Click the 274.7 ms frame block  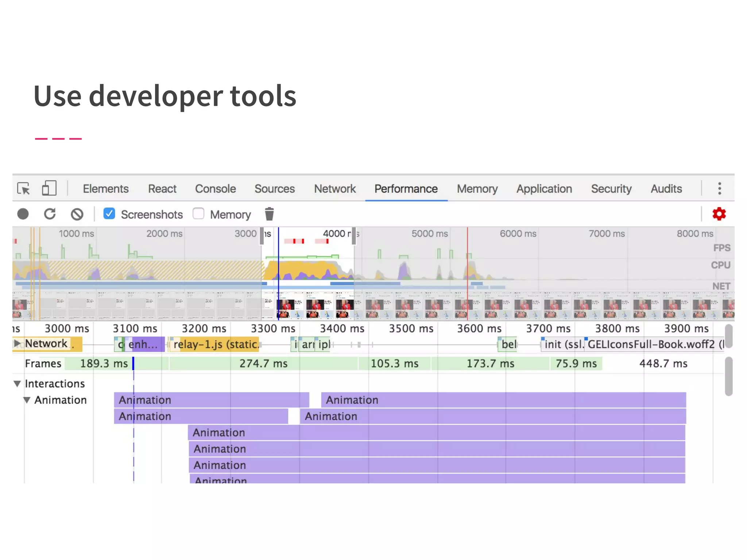pos(263,364)
